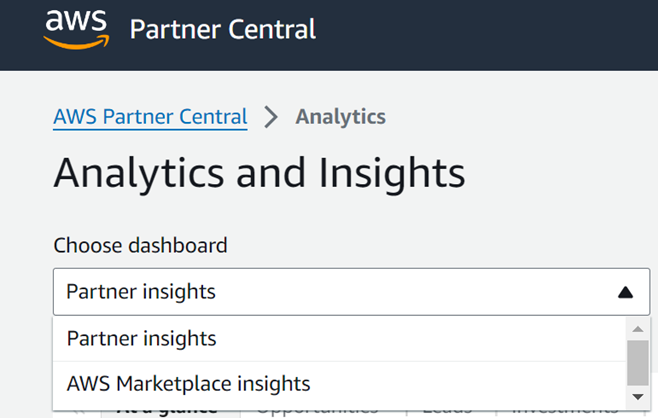Click the dropdown list scroll up arrow

click(637, 328)
